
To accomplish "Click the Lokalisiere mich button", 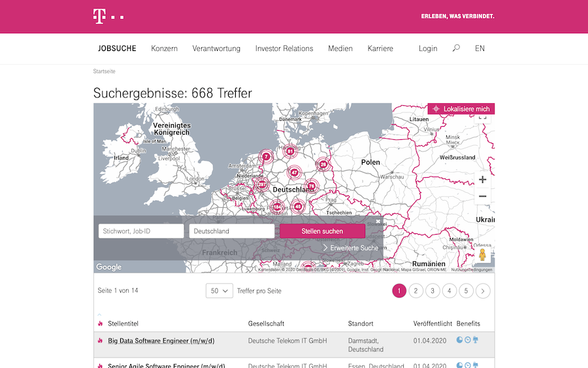I will pos(461,109).
